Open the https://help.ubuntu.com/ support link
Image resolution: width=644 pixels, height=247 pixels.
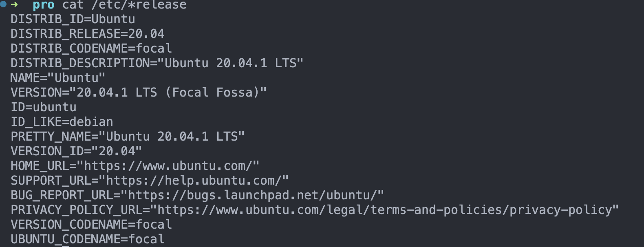194,181
